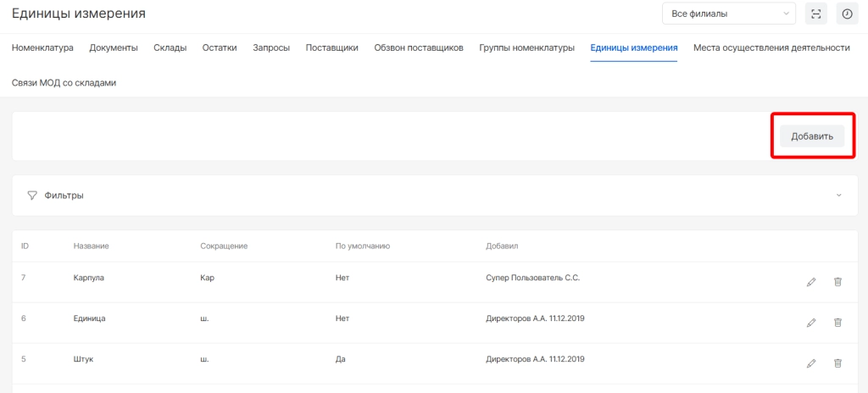The image size is (868, 393).
Task: Delete the Карпула unit row
Action: coord(837,282)
